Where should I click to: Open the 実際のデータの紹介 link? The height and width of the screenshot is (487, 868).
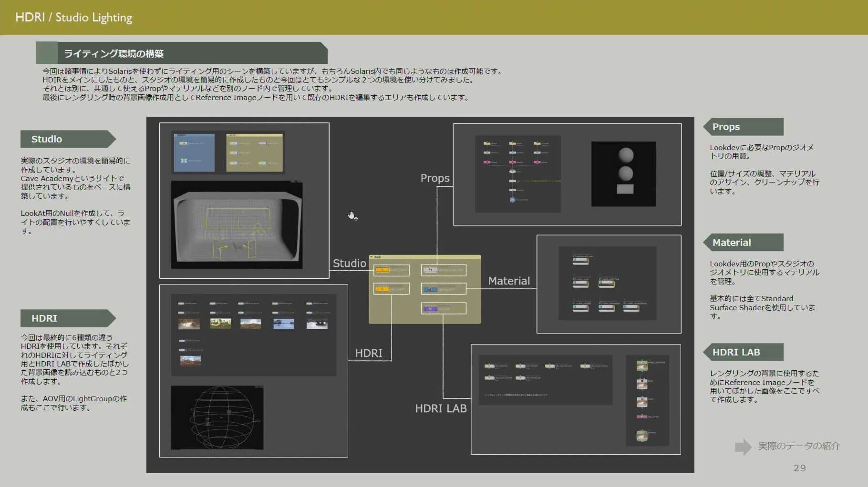(799, 446)
